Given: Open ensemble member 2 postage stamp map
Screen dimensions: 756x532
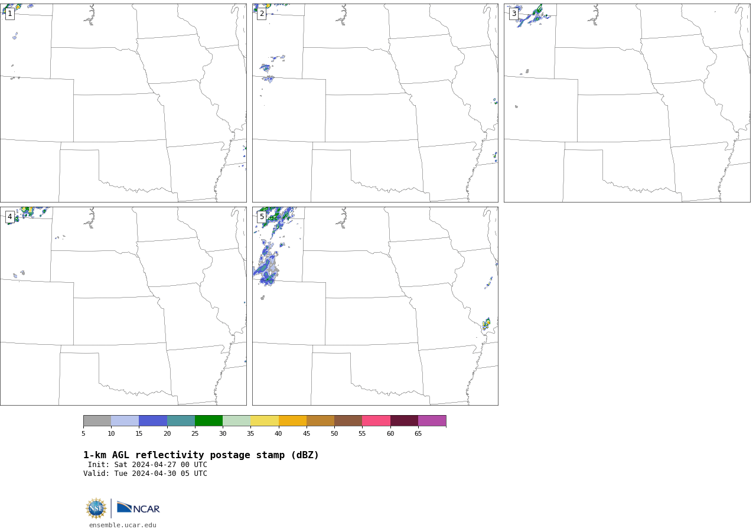Looking at the screenshot, I should coord(375,103).
